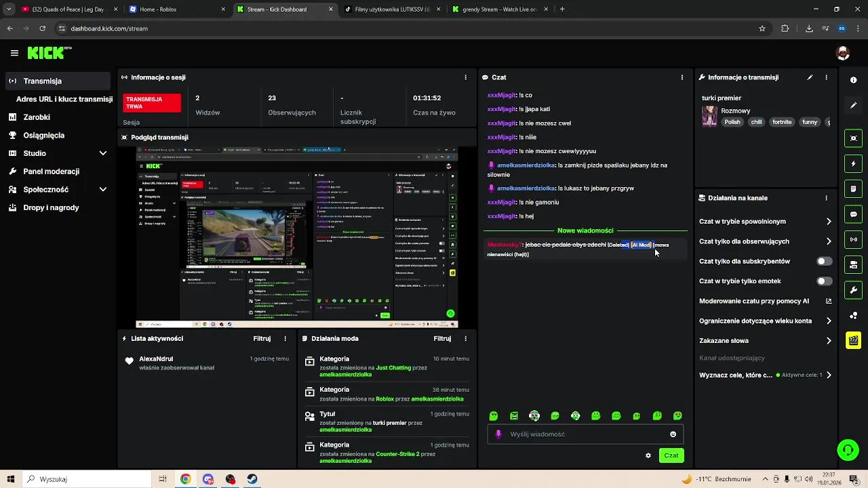This screenshot has height=488, width=868.
Task: Click the green document sidebar icon
Action: pos(853,188)
